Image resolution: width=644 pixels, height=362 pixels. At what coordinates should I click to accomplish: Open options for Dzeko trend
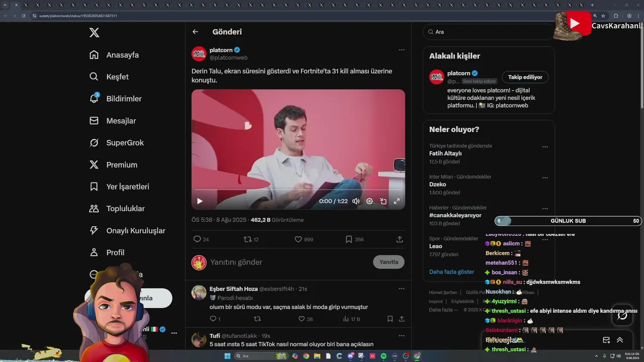(545, 178)
